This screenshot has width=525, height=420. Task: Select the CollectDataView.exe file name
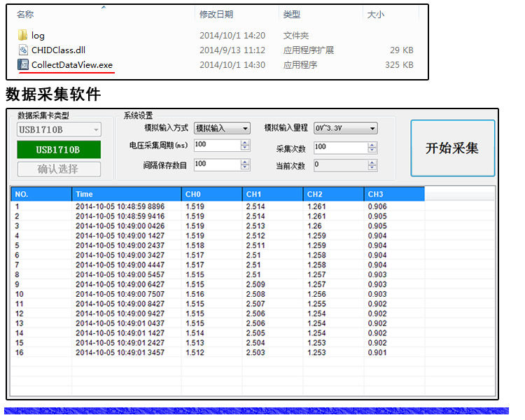[x=72, y=64]
